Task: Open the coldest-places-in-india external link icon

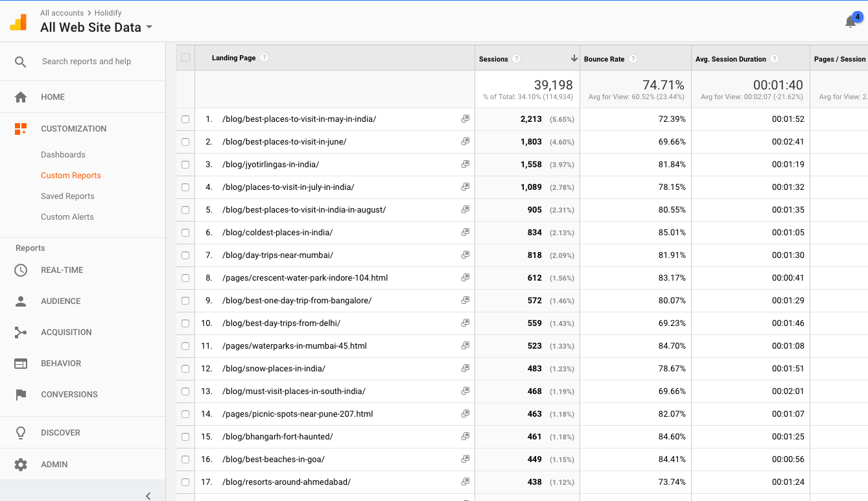Action: click(465, 233)
